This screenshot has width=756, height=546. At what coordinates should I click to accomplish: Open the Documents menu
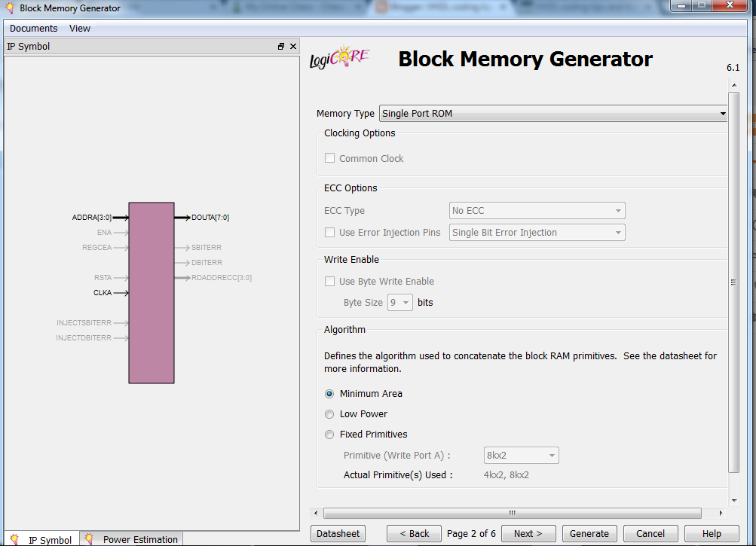click(x=33, y=28)
